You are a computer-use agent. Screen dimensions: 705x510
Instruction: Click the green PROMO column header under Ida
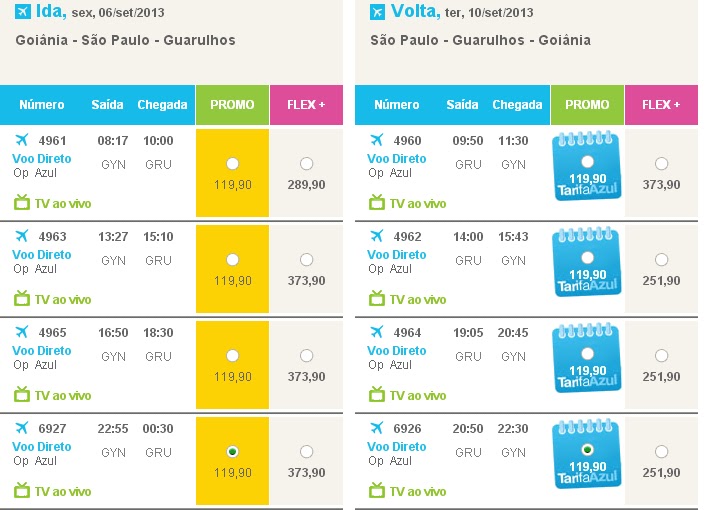232,105
